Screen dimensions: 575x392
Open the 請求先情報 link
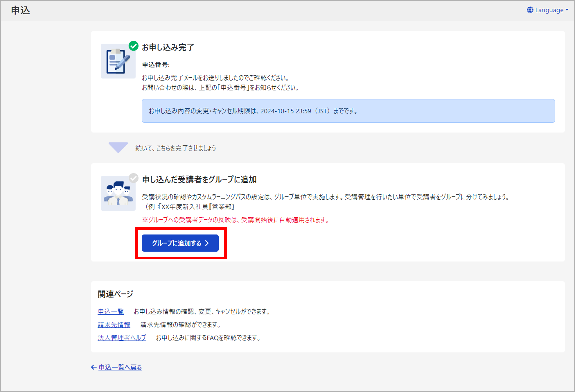[x=114, y=324]
